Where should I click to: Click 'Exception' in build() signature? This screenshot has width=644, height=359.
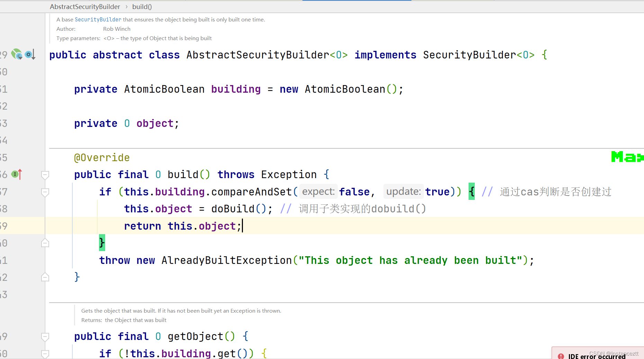tap(289, 175)
